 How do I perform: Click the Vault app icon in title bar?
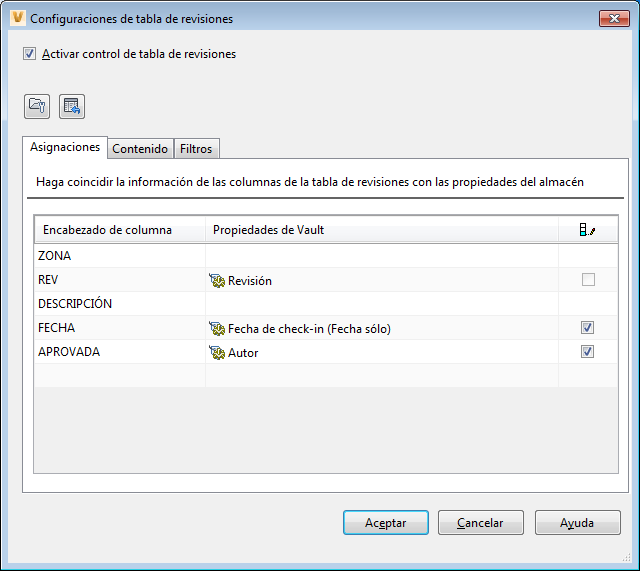(15, 18)
